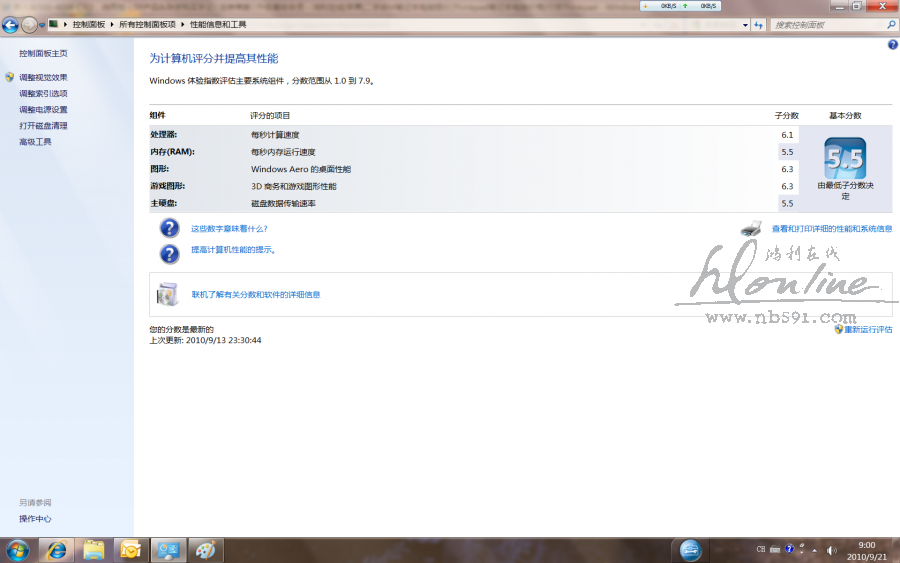Click the Control Panel icon in address bar
Screen dimensions: 900x563
pos(53,24)
